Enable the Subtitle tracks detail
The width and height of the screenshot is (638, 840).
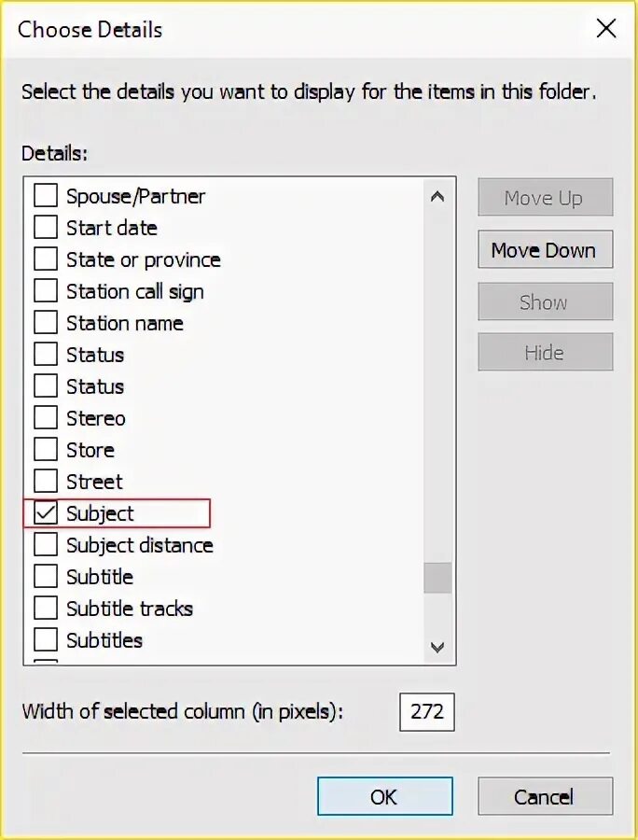tap(46, 608)
